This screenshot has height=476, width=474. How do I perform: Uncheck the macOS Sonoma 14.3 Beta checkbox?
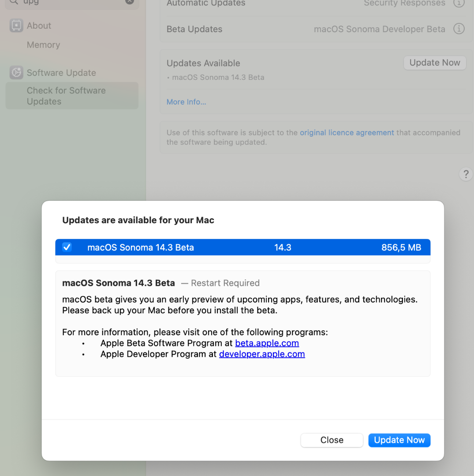click(67, 247)
